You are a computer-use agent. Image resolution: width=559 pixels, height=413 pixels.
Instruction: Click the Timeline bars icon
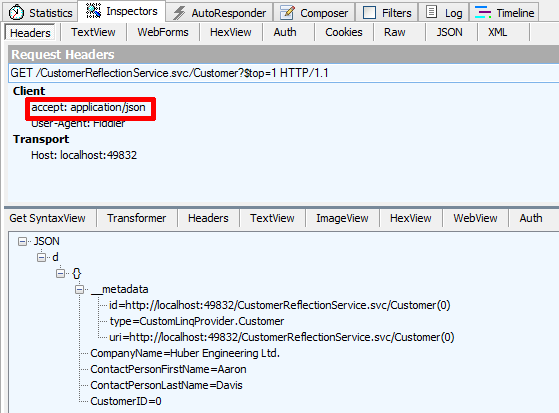point(483,12)
